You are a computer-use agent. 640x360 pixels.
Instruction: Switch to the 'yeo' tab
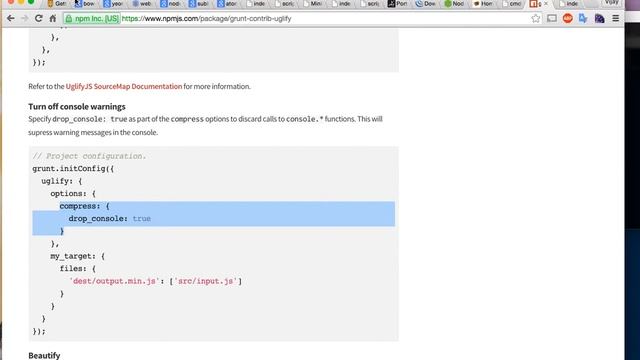[113, 4]
